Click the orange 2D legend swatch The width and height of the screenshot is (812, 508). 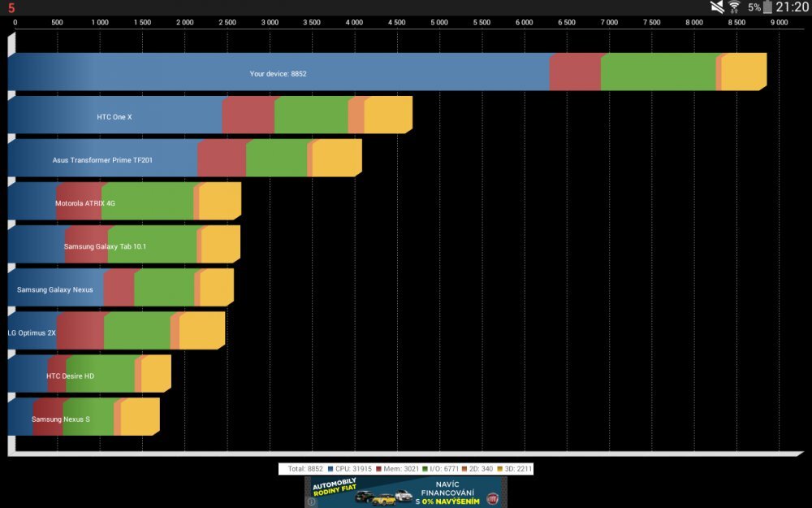[x=465, y=469]
